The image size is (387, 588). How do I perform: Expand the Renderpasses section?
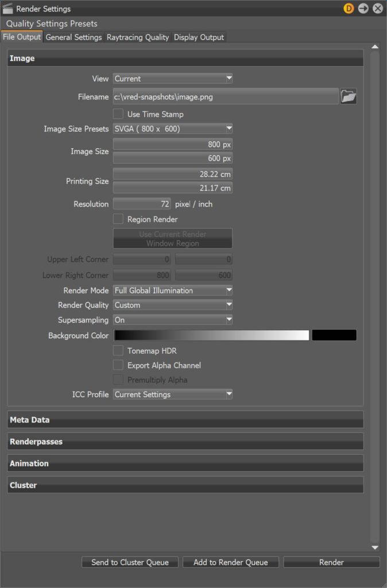coord(185,442)
